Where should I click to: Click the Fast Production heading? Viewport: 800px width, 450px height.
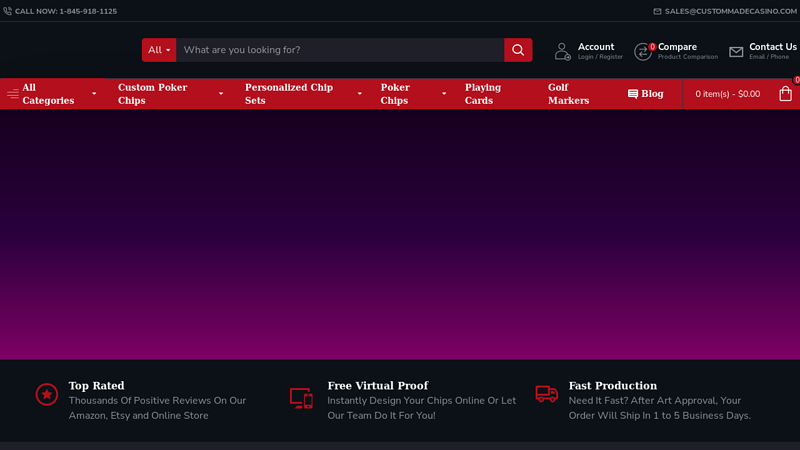click(x=613, y=386)
